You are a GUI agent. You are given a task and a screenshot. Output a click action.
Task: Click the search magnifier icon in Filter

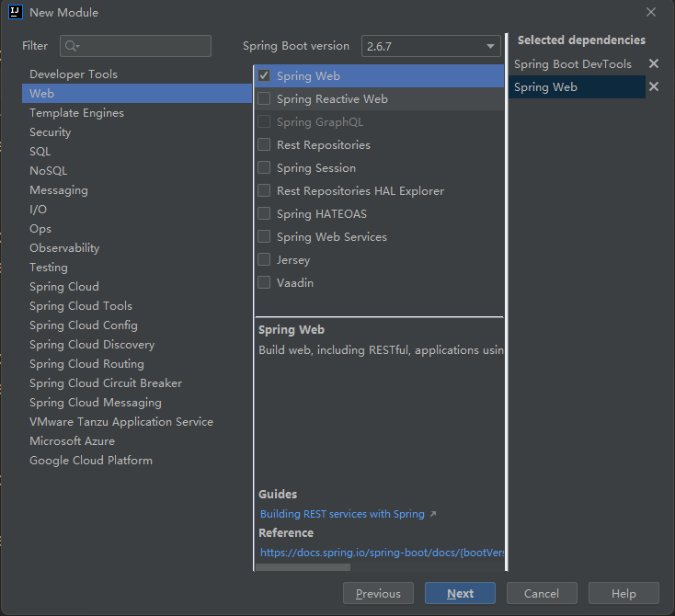coord(71,46)
